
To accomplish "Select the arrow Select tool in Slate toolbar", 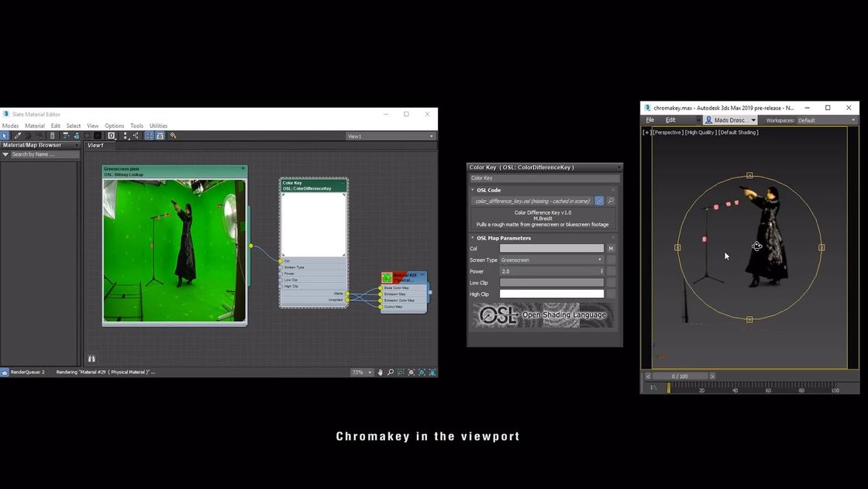I will (5, 136).
